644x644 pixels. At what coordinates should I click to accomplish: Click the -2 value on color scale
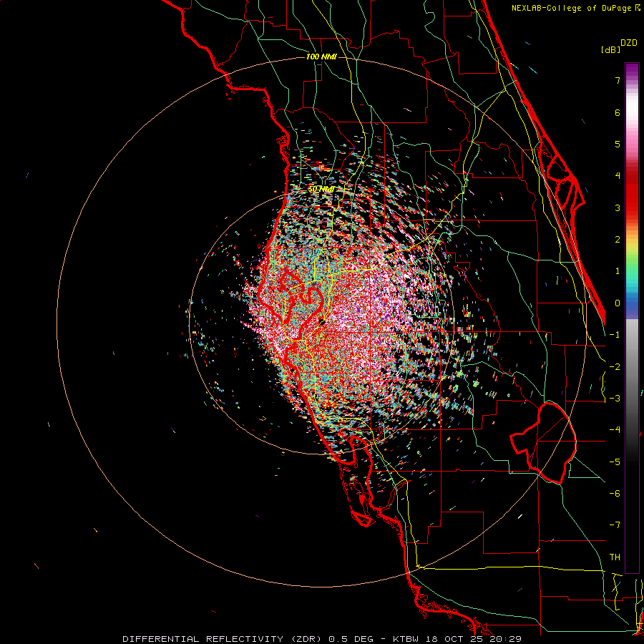coord(615,367)
